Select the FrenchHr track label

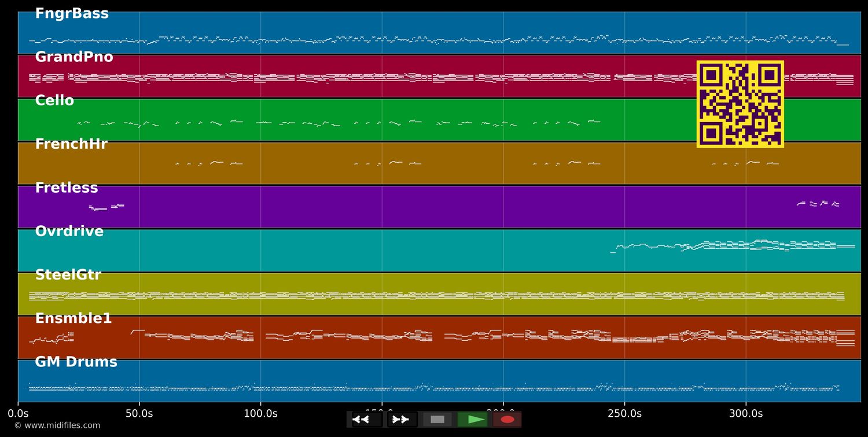71,144
